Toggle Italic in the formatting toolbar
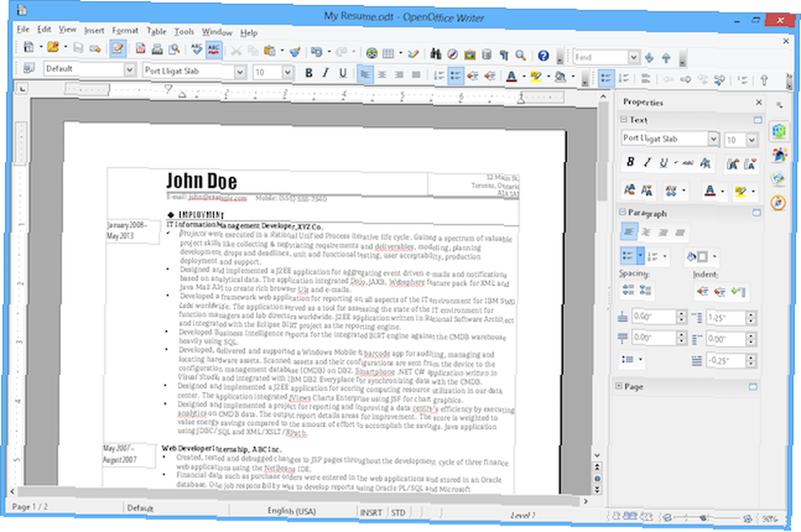801x532 pixels. coord(325,73)
